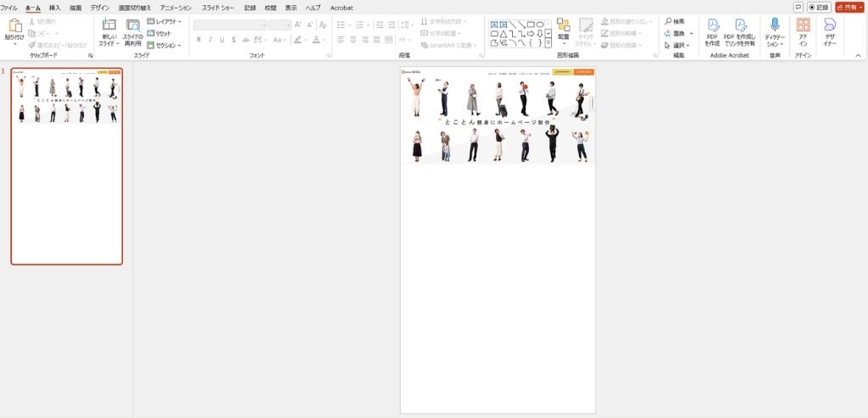The width and height of the screenshot is (868, 418).
Task: Open the Reuse Slides (スライドの再利用) tool
Action: tap(133, 26)
